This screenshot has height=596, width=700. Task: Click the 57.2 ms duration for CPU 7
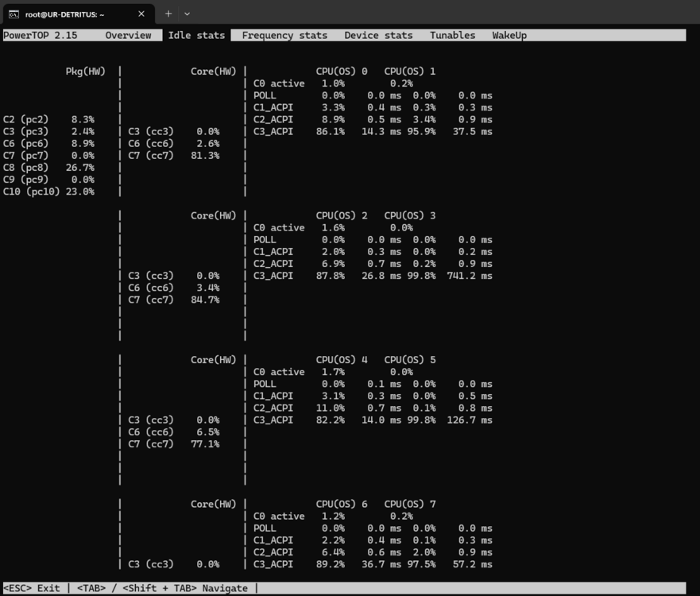coord(472,564)
